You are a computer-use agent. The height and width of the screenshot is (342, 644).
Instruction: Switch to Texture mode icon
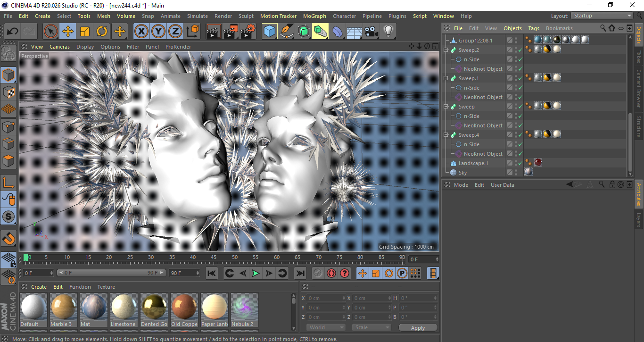point(8,92)
